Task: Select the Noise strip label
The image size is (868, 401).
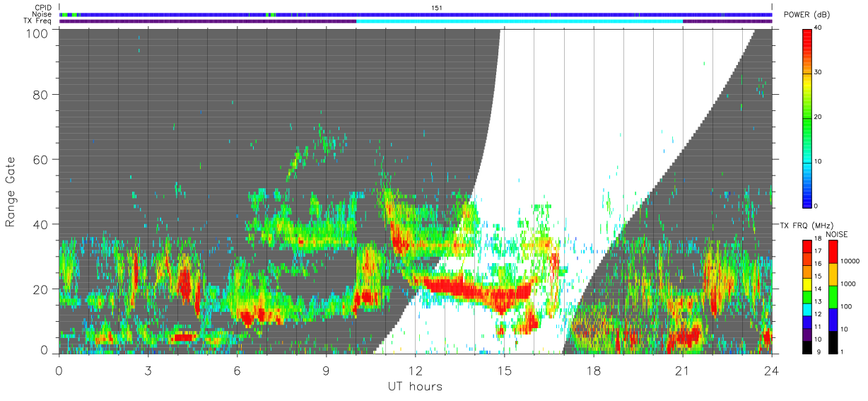Action: click(x=43, y=14)
